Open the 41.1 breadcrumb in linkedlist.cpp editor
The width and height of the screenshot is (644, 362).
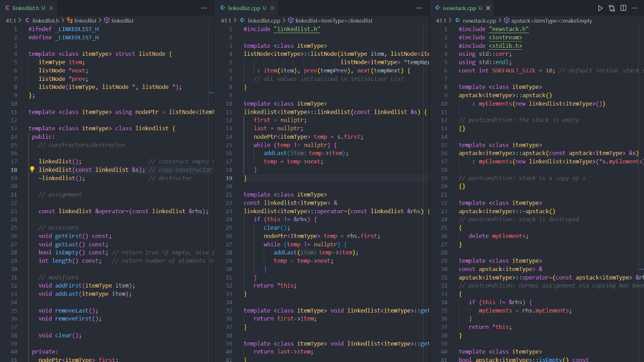pos(226,21)
